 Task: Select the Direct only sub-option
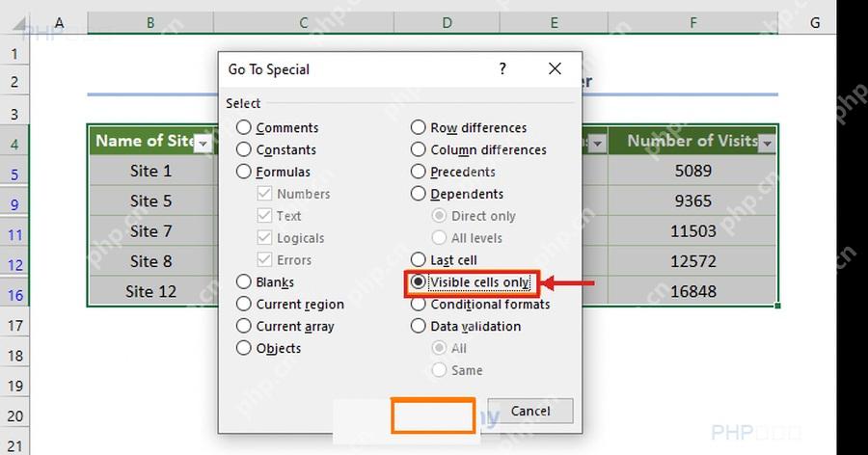click(x=474, y=217)
